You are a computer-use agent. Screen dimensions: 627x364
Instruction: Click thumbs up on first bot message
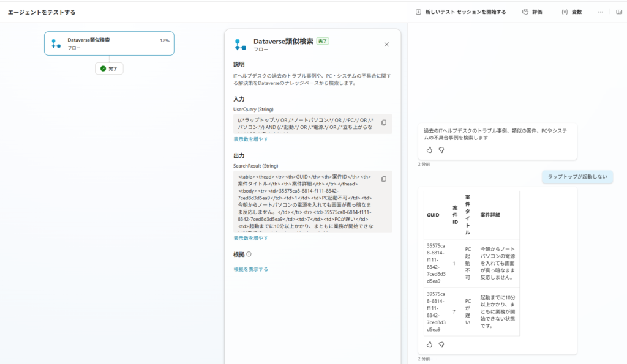point(429,150)
